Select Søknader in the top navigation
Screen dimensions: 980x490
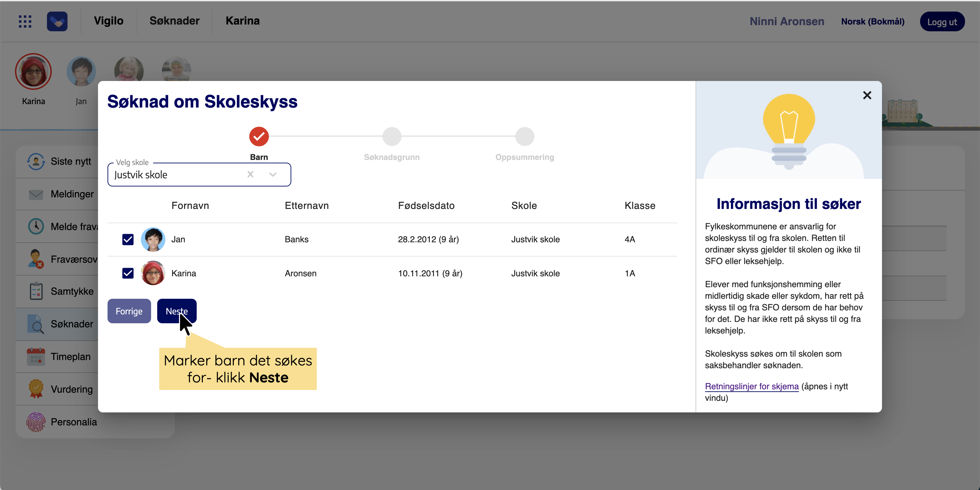coord(174,21)
